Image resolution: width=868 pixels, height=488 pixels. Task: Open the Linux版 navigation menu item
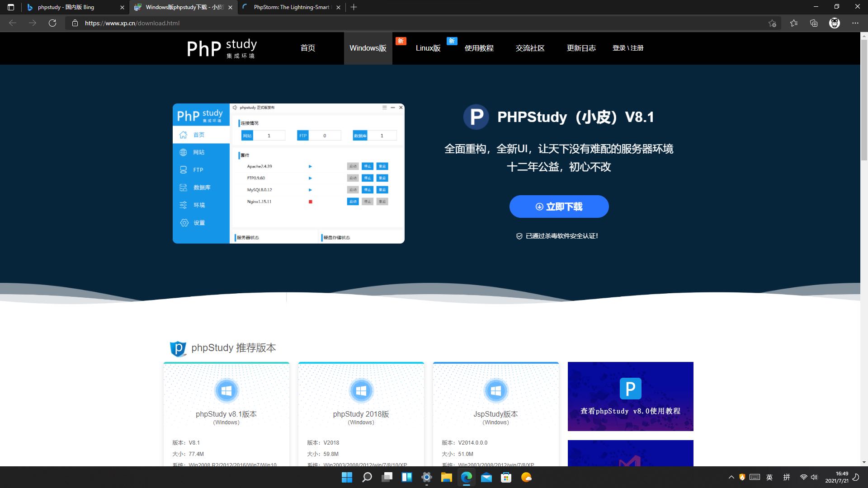tap(428, 48)
